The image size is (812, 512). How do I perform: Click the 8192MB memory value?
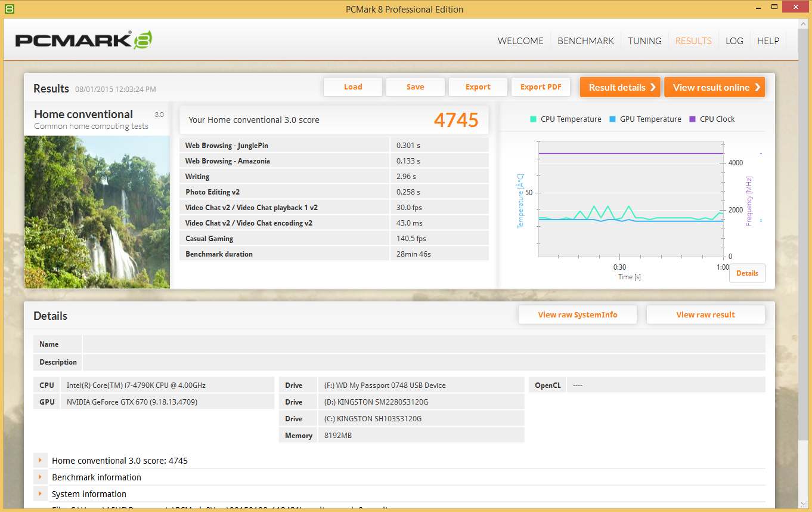[338, 436]
